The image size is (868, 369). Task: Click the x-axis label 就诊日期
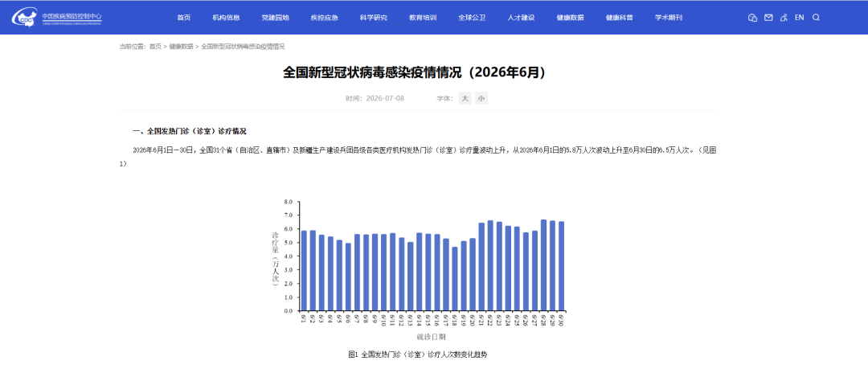(x=432, y=336)
